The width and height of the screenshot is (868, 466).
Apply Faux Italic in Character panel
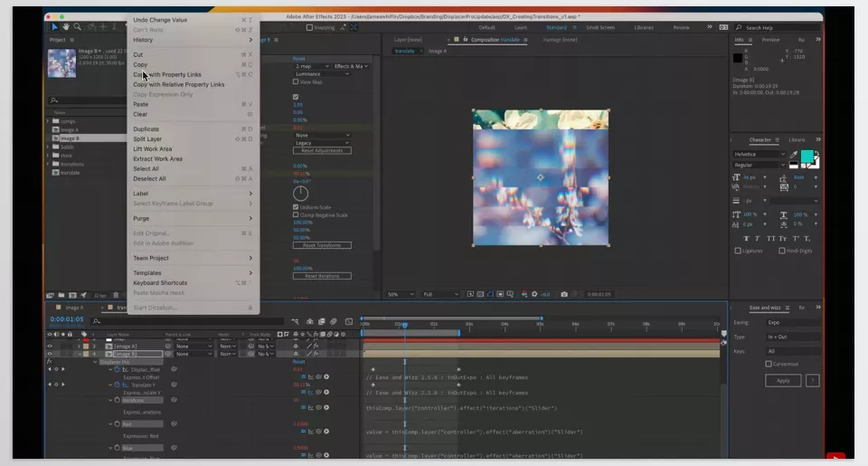[x=758, y=238]
